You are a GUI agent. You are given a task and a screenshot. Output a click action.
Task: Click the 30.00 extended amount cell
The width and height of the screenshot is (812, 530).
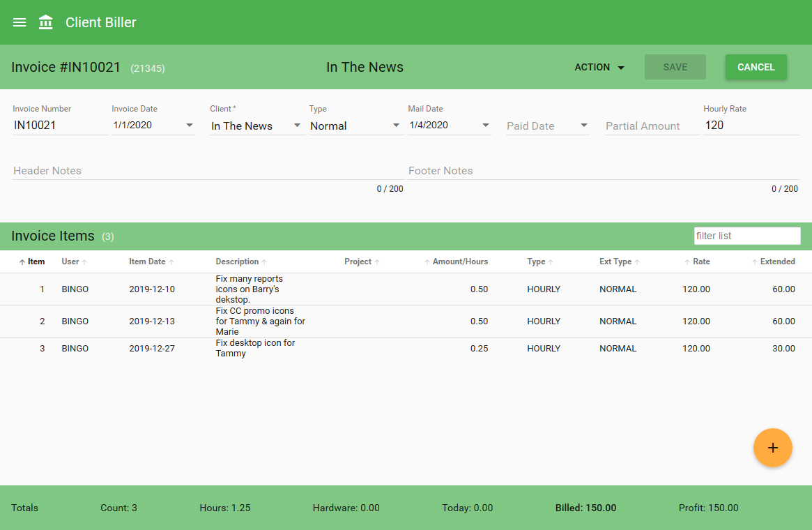click(x=783, y=349)
